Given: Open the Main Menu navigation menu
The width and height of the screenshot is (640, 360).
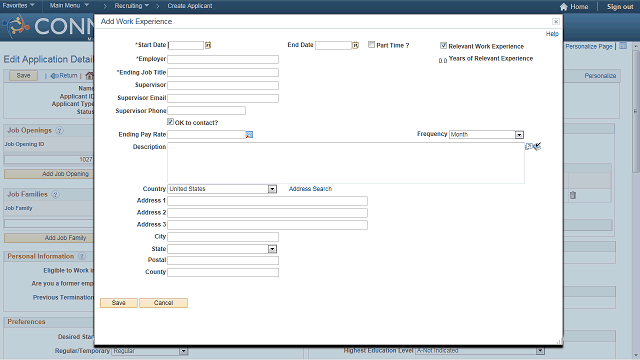Looking at the screenshot, I should (x=69, y=6).
